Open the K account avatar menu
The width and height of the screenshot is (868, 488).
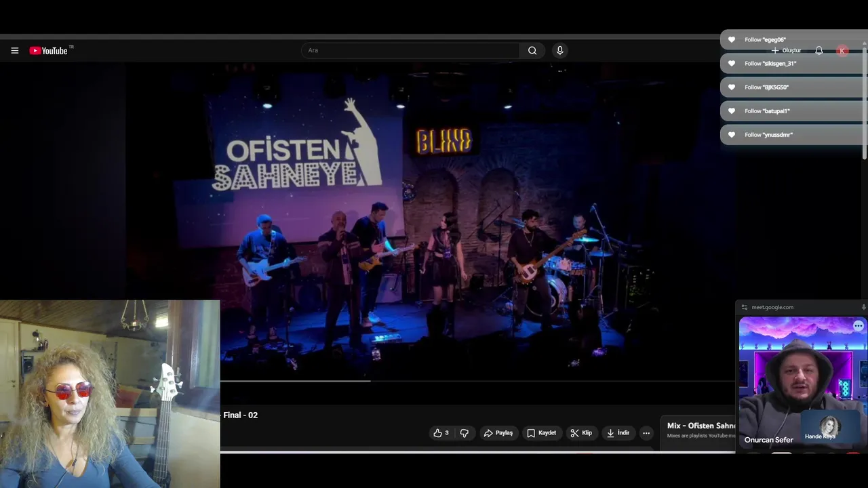coord(842,50)
